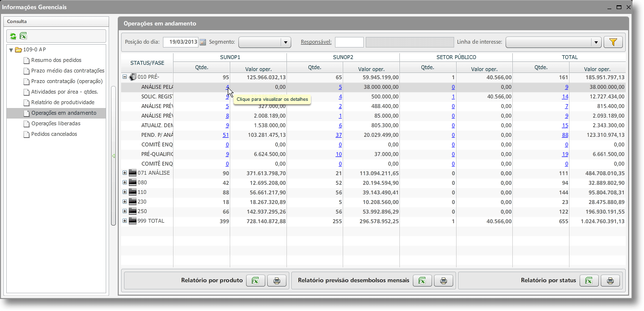
Task: Print the Relatório por produto
Action: pos(277,281)
